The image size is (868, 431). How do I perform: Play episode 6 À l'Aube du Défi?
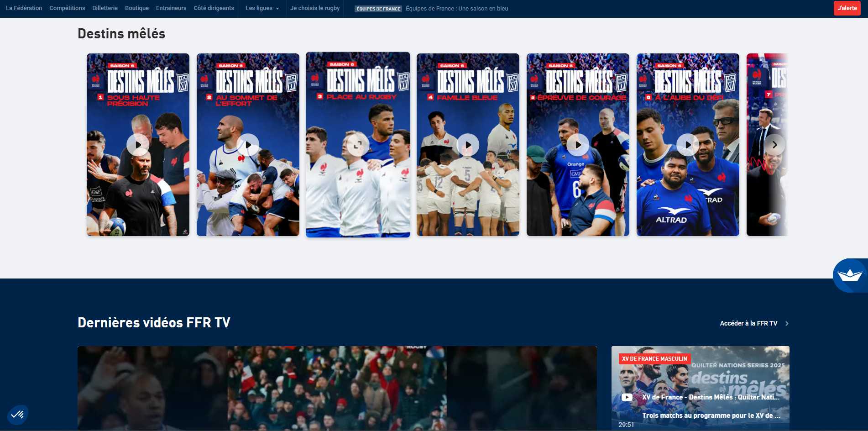[688, 145]
